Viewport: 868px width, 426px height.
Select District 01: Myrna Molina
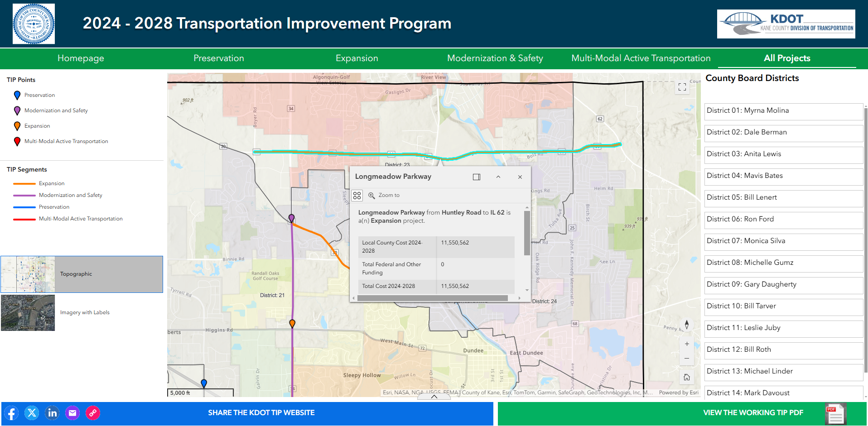(x=783, y=111)
